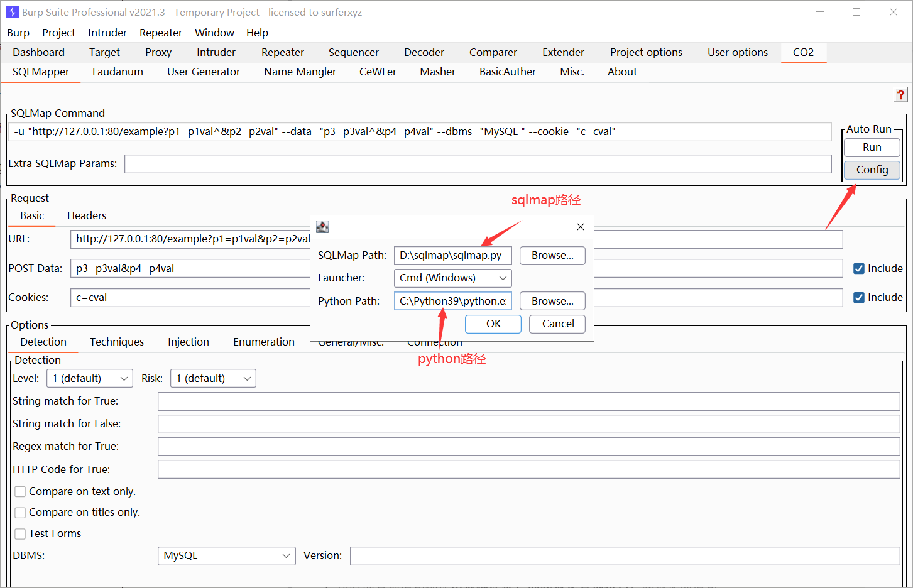Click Browse next to SQLMap Path
This screenshot has height=588, width=913.
(552, 255)
